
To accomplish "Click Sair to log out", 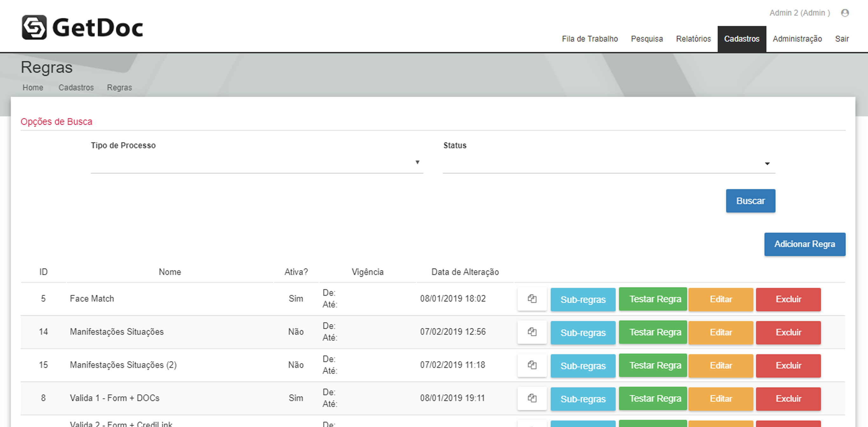I will click(842, 39).
